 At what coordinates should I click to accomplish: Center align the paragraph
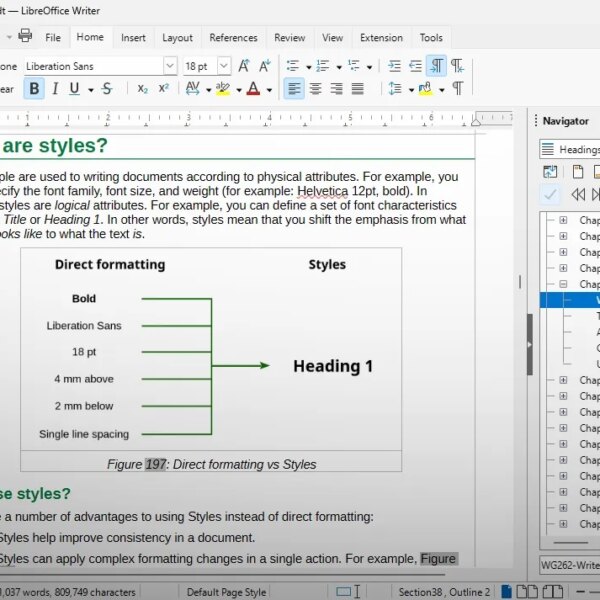click(315, 89)
